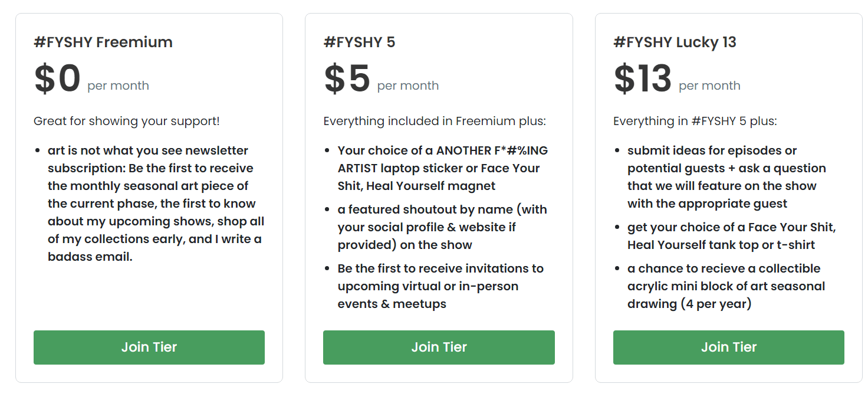Click 'Everything in #FYSHY 5 plus:' text
This screenshot has width=868, height=400.
click(x=695, y=122)
